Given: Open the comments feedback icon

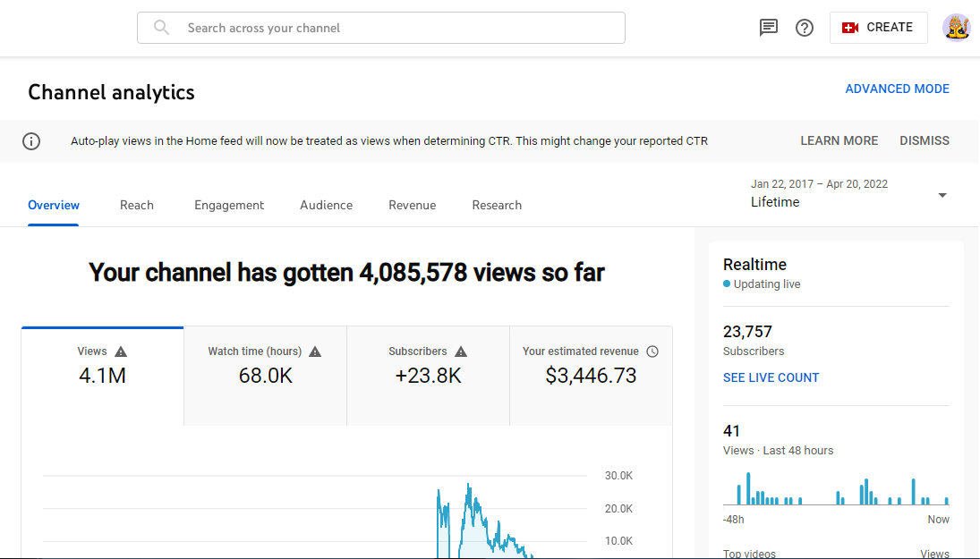Looking at the screenshot, I should (x=768, y=28).
